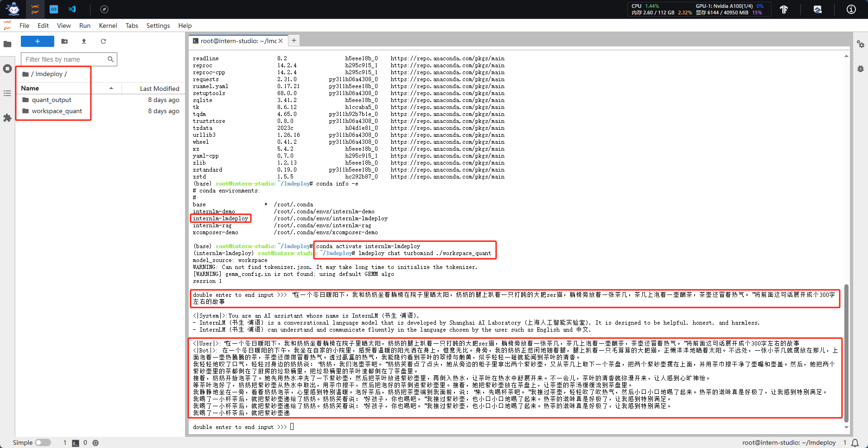Open the Edit menu
This screenshot has width=868, height=448.
coord(43,26)
